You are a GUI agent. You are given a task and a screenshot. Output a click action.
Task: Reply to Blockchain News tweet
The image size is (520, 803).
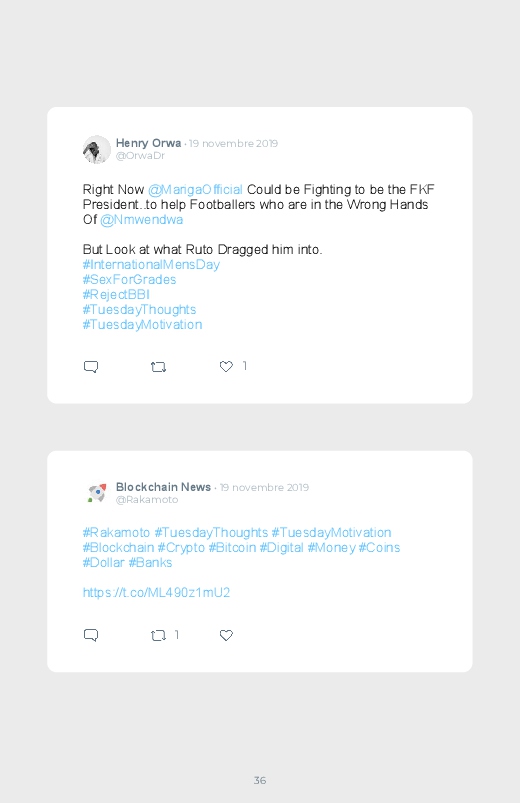coord(91,635)
